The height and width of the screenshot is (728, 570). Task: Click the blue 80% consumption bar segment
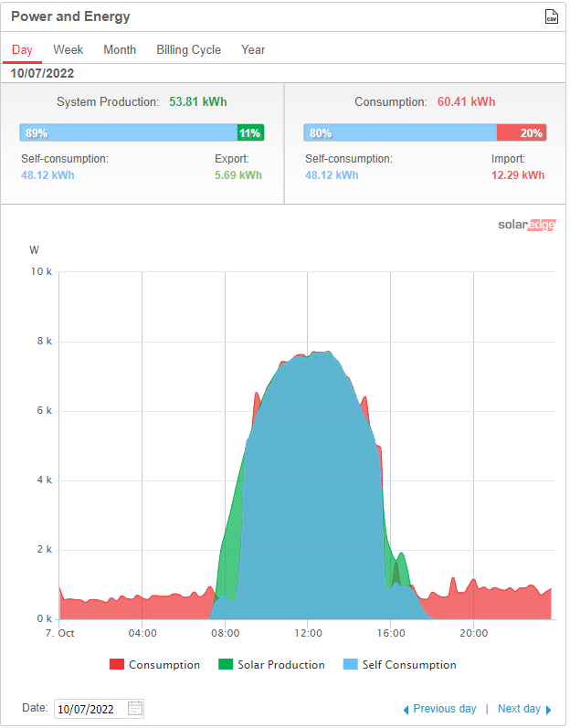point(400,133)
